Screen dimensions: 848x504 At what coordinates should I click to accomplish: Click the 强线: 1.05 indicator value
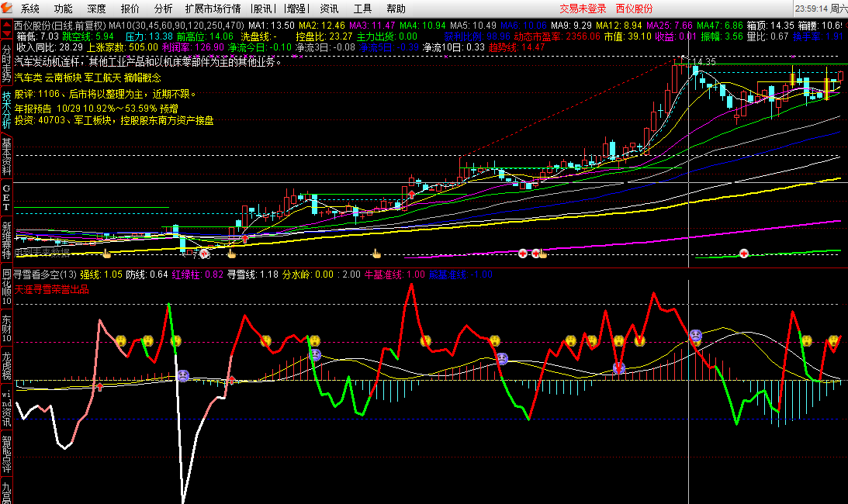coord(102,274)
